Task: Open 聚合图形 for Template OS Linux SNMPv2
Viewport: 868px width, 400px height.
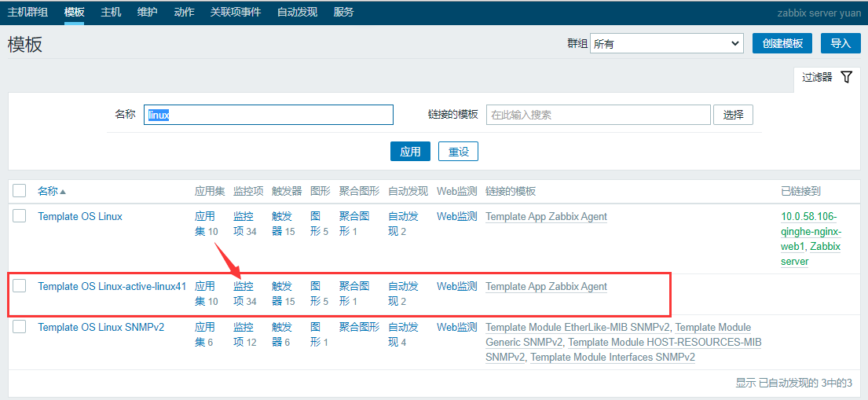Action: [x=359, y=328]
